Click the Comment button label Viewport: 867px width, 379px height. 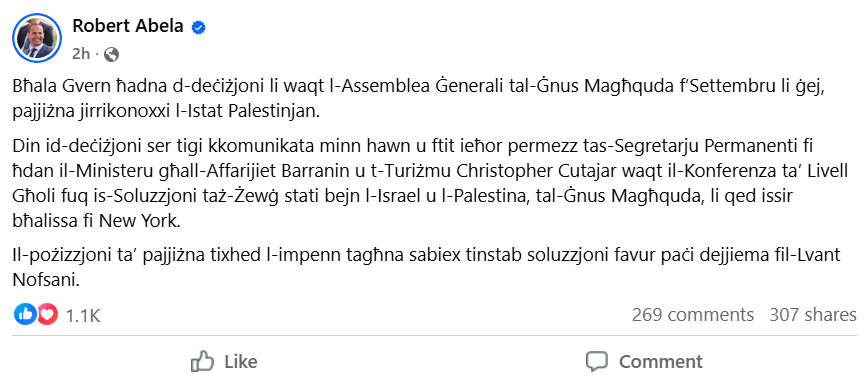tap(661, 362)
